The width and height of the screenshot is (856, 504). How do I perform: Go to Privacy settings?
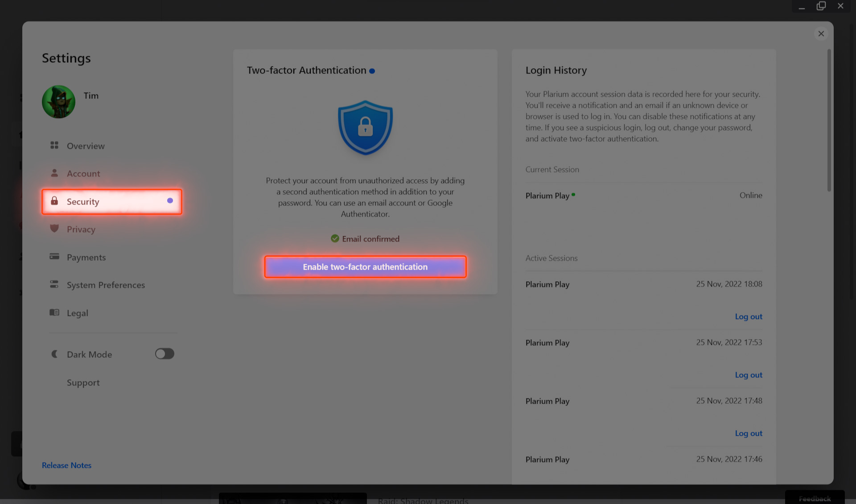click(111, 229)
